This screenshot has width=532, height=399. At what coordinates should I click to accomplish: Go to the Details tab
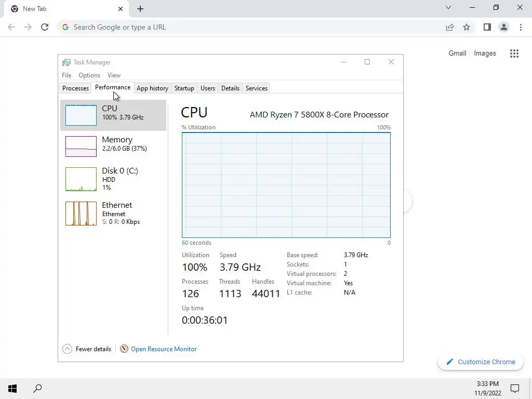[230, 88]
